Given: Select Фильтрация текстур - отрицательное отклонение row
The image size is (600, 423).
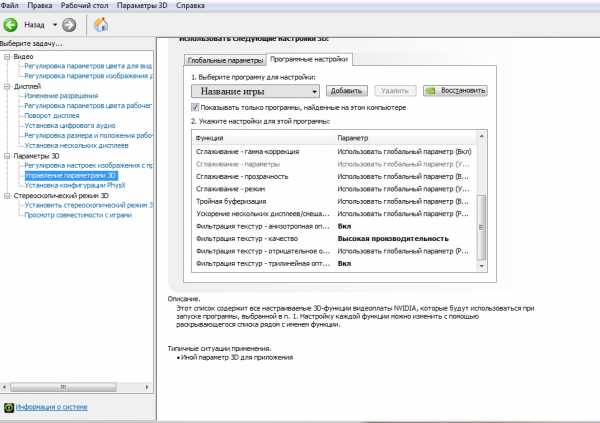Looking at the screenshot, I should pos(334,251).
